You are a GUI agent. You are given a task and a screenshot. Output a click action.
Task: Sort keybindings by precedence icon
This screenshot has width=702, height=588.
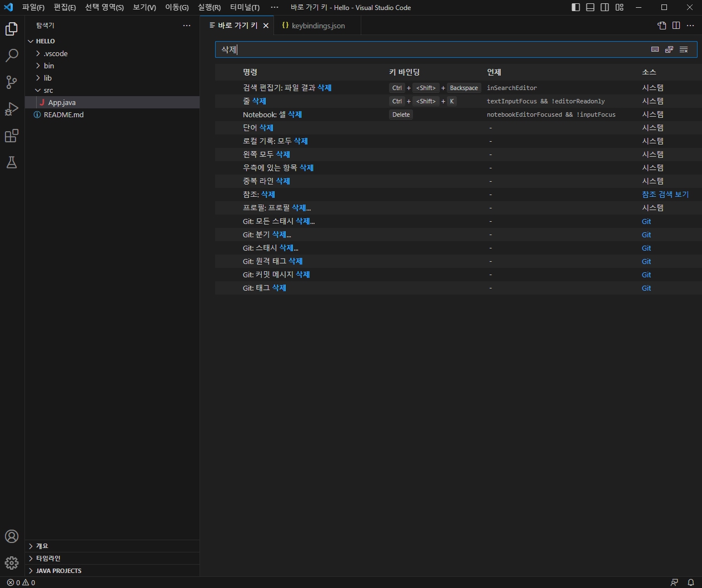click(669, 49)
